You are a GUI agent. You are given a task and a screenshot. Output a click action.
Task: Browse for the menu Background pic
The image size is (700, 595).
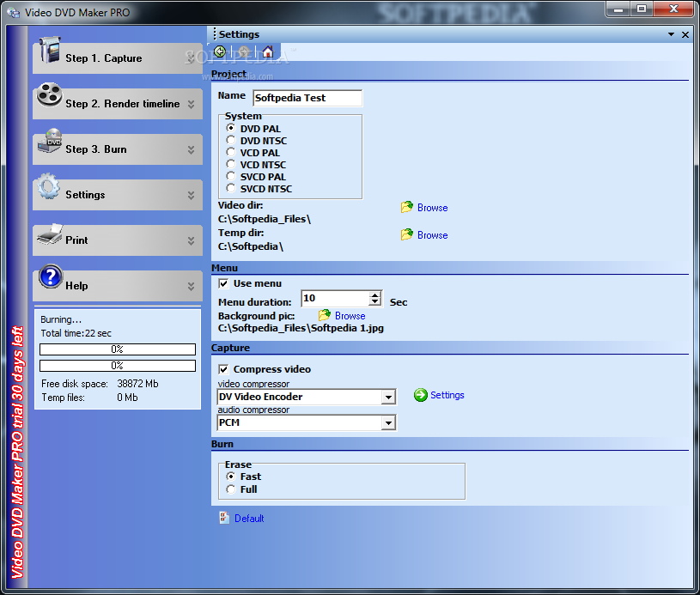tap(350, 316)
